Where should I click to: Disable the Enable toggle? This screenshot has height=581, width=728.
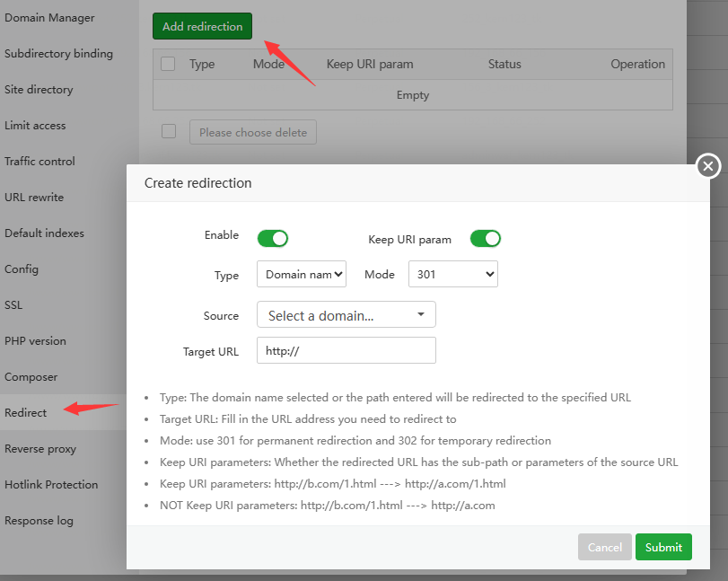pyautogui.click(x=273, y=238)
